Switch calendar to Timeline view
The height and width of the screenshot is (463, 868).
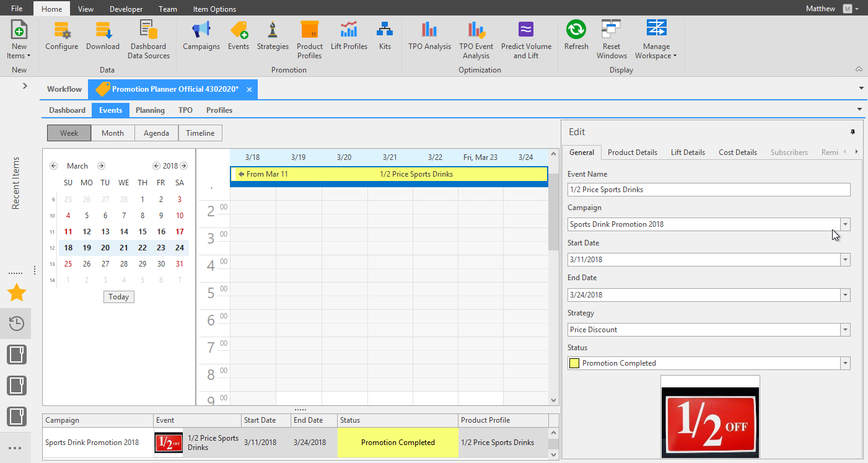[200, 133]
